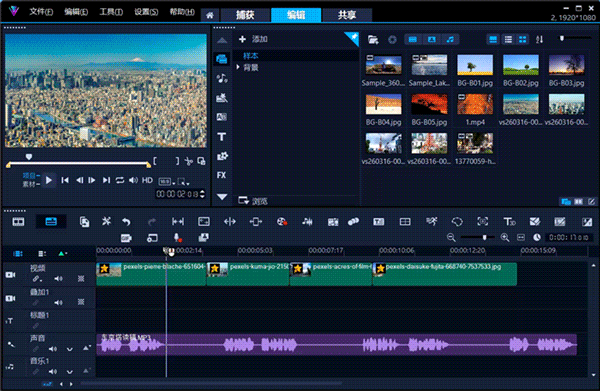The image size is (600, 391).
Task: Select the pexels-kuma-jio clip on timeline
Action: pos(248,274)
